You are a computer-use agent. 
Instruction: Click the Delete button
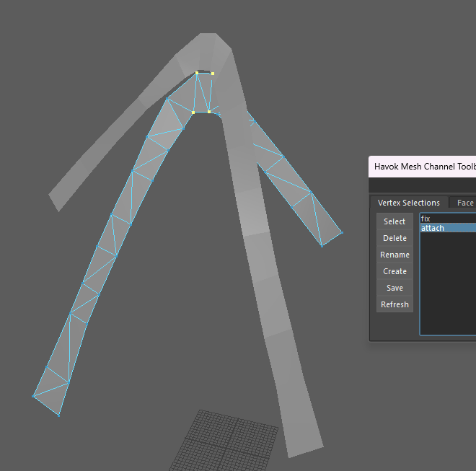[x=395, y=238]
